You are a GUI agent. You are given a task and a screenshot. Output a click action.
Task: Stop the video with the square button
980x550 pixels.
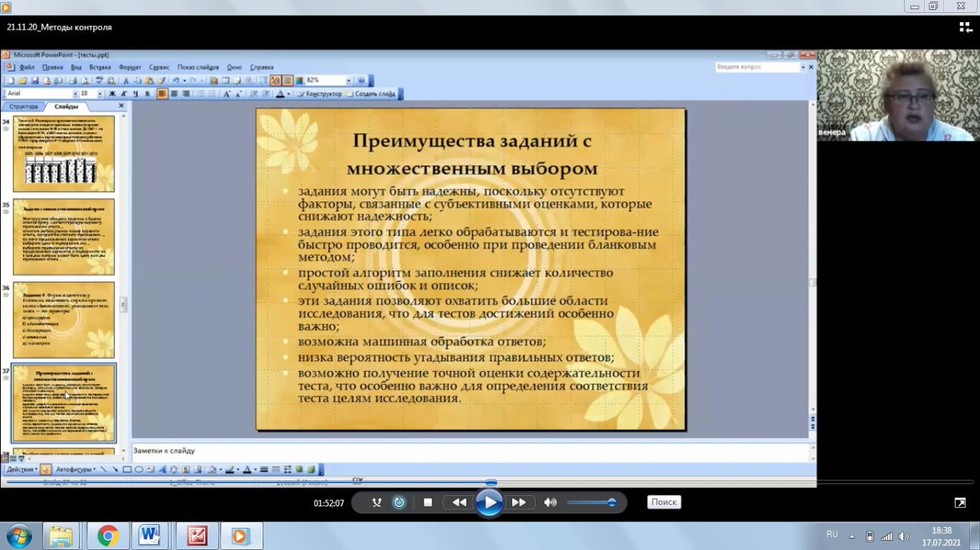[x=428, y=503]
